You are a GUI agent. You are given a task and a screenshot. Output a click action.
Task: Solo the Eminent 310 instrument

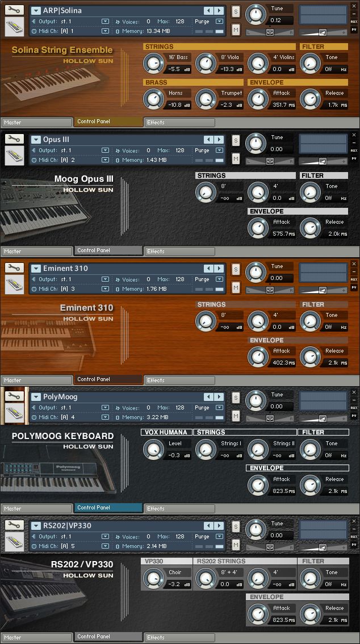tap(236, 270)
